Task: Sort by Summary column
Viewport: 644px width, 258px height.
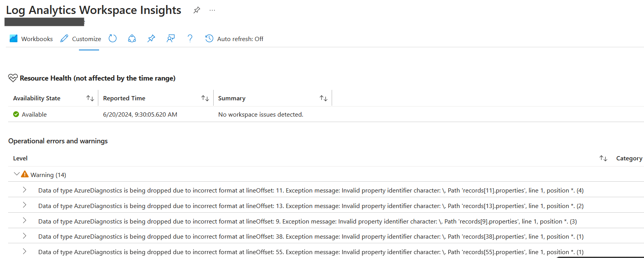Action: point(324,98)
